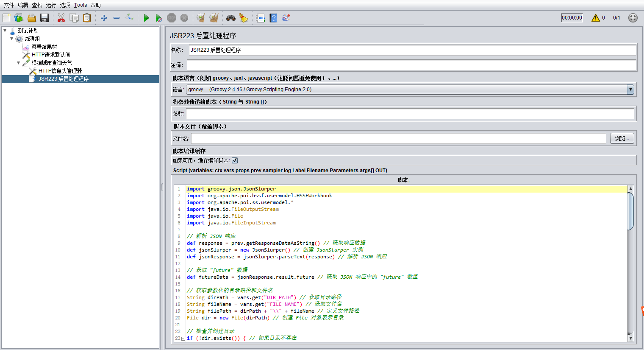Click the Open file folder icon
The image size is (644, 350).
pos(32,18)
